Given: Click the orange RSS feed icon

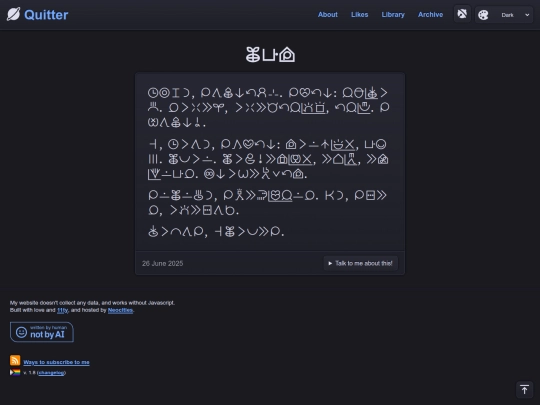Looking at the screenshot, I should click(15, 360).
